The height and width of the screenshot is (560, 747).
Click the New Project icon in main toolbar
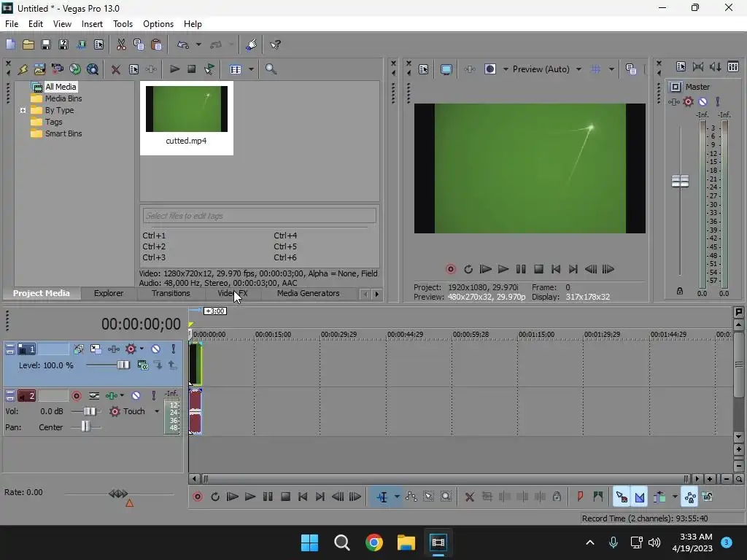(x=10, y=44)
